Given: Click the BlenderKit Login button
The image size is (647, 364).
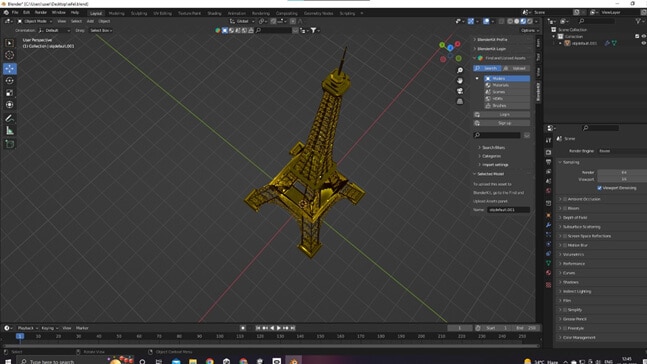Looking at the screenshot, I should coord(502,114).
